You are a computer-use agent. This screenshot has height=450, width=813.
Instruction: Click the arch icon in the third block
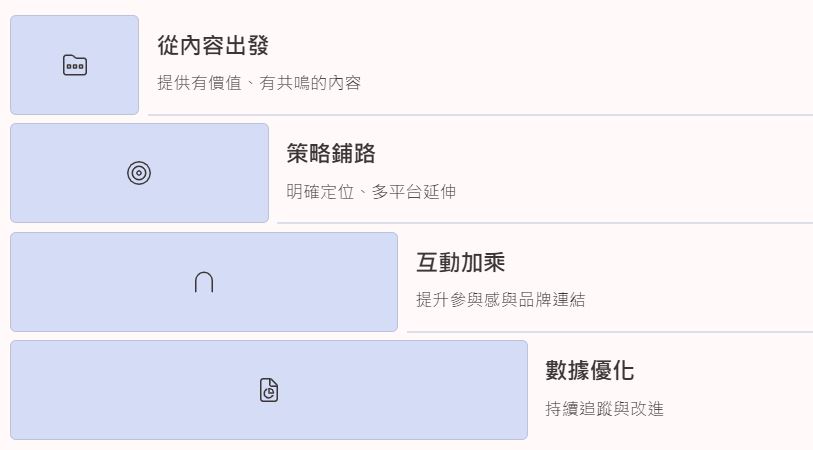coord(204,282)
